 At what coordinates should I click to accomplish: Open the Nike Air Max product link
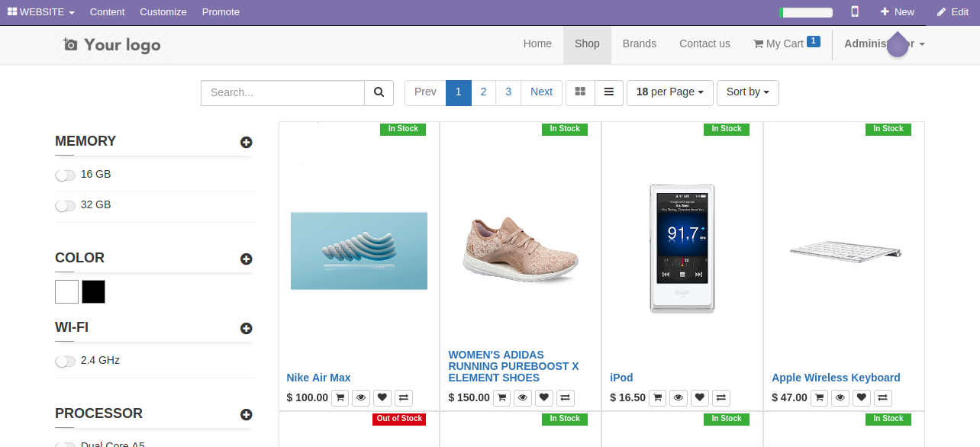point(318,378)
